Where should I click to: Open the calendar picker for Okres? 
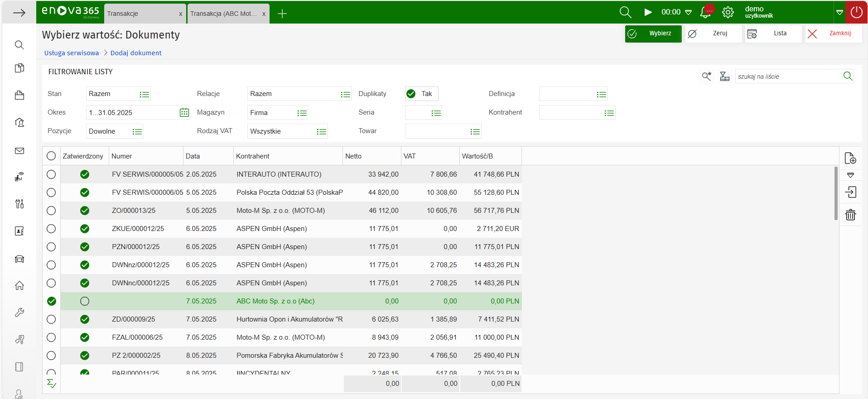[184, 113]
